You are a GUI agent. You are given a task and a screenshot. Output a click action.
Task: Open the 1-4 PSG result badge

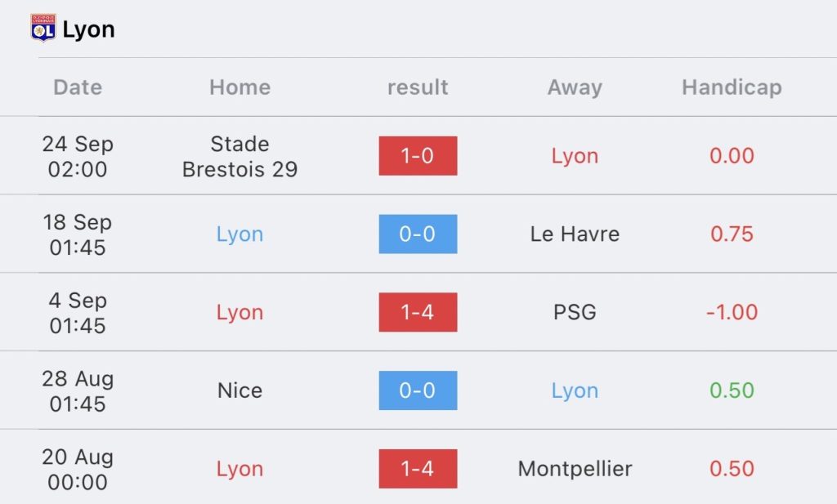coord(418,312)
